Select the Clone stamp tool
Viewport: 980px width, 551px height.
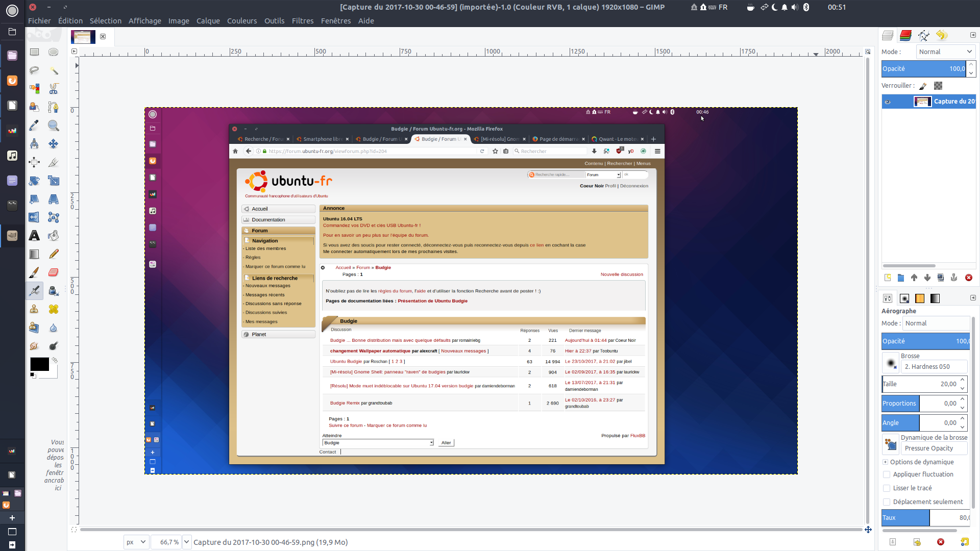point(34,309)
